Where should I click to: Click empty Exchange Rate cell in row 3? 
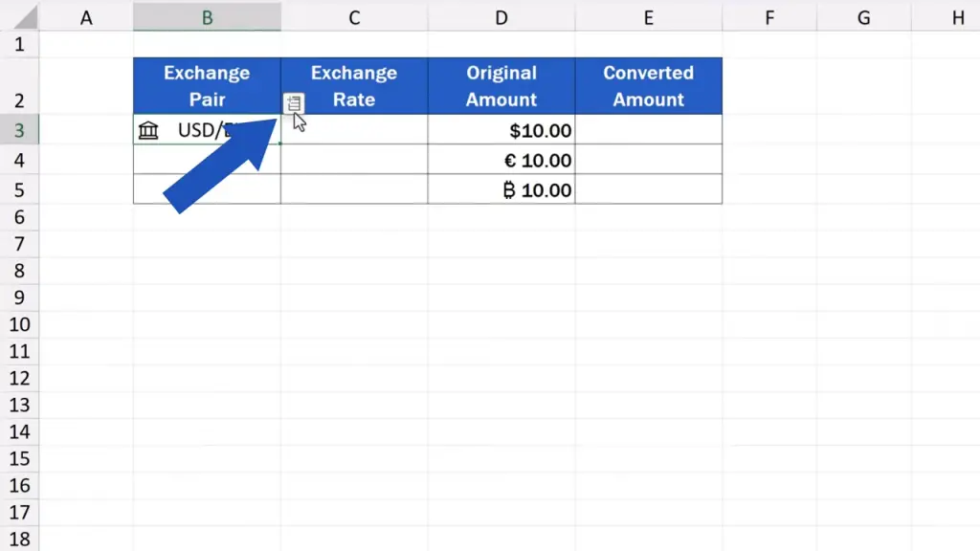[x=368, y=130]
